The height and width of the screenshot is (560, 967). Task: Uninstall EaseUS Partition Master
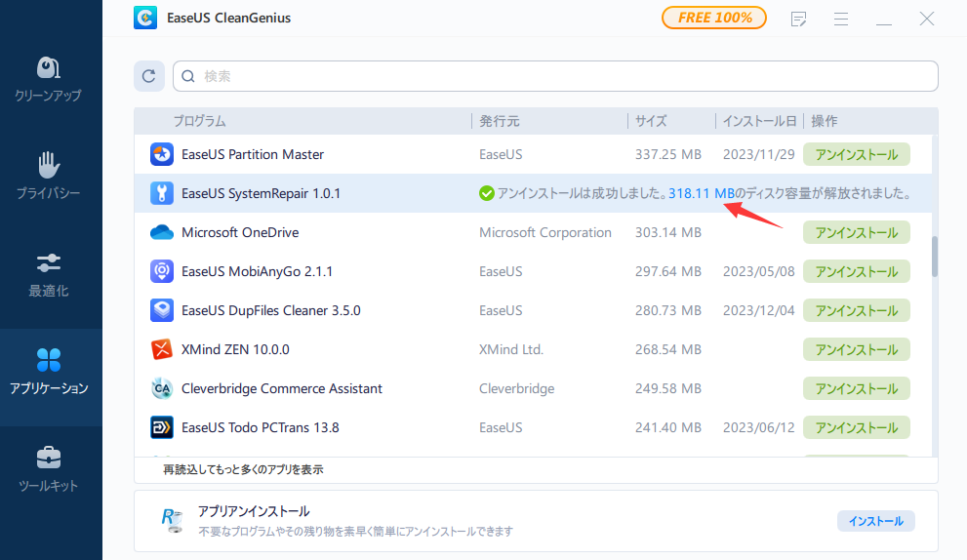coord(856,154)
